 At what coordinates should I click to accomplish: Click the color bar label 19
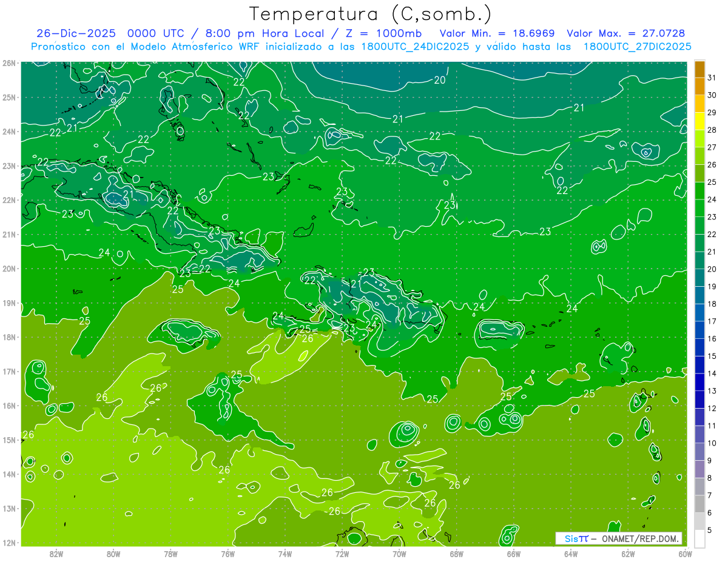click(x=712, y=286)
